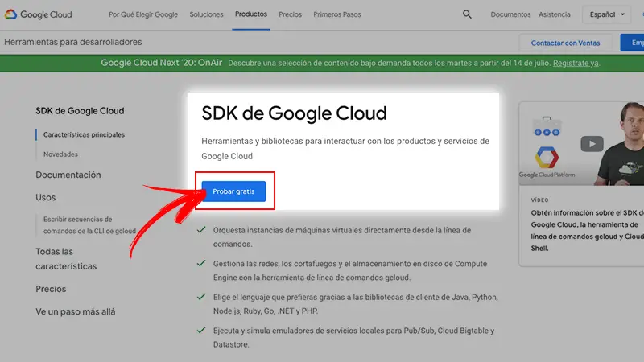Click the video description text about SDK
Image resolution: width=644 pixels, height=362 pixels.
pos(588,231)
